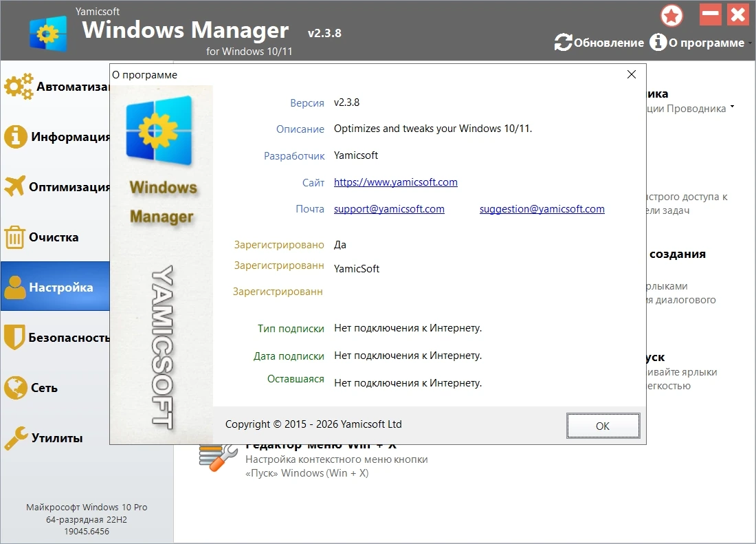Viewport: 756px width, 544px height.
Task: Click the v2.3.8 version value in dialog
Action: click(x=346, y=102)
